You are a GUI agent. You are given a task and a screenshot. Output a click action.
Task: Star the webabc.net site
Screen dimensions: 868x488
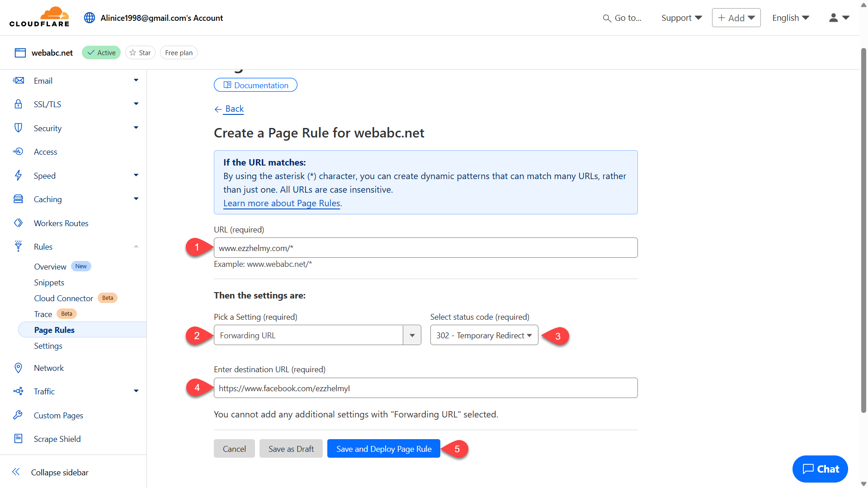pyautogui.click(x=140, y=52)
